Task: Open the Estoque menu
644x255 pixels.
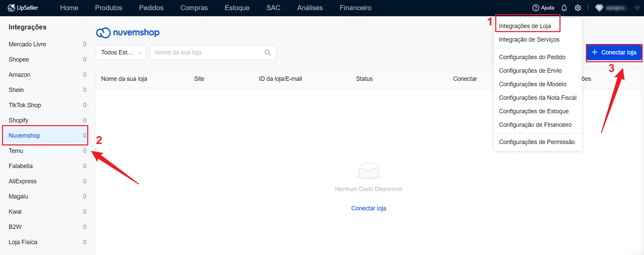Action: pos(237,8)
